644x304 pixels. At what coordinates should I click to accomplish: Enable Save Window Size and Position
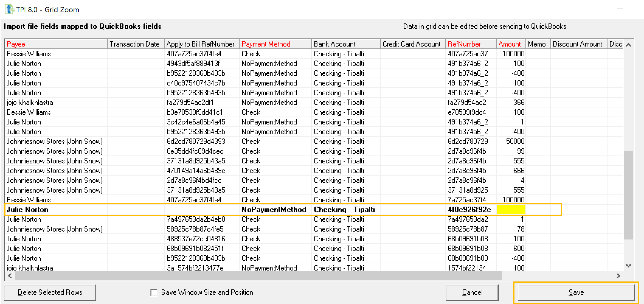coord(154,292)
